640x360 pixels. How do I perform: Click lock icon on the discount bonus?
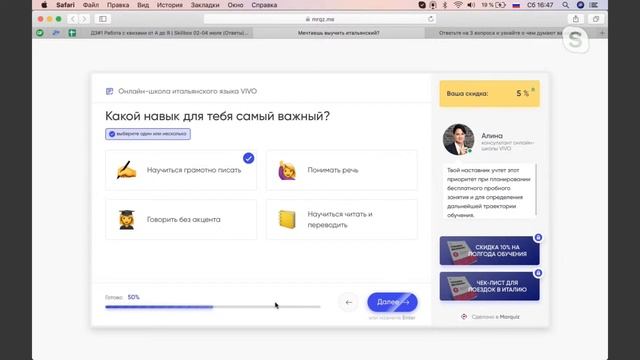pos(538,238)
